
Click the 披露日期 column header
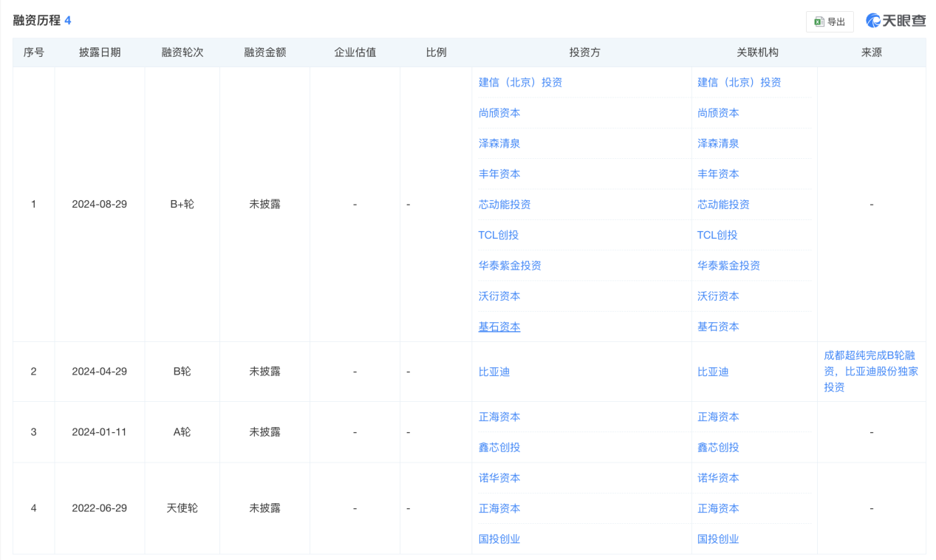100,52
